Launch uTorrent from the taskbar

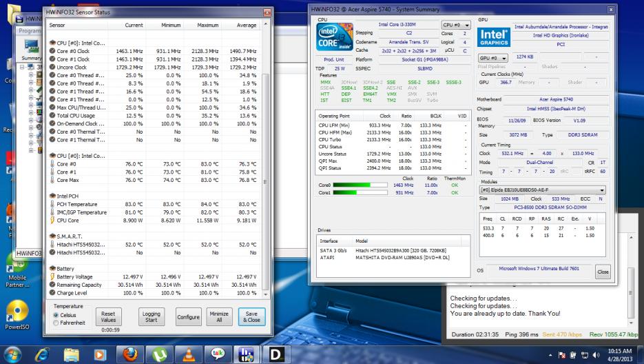(160, 353)
